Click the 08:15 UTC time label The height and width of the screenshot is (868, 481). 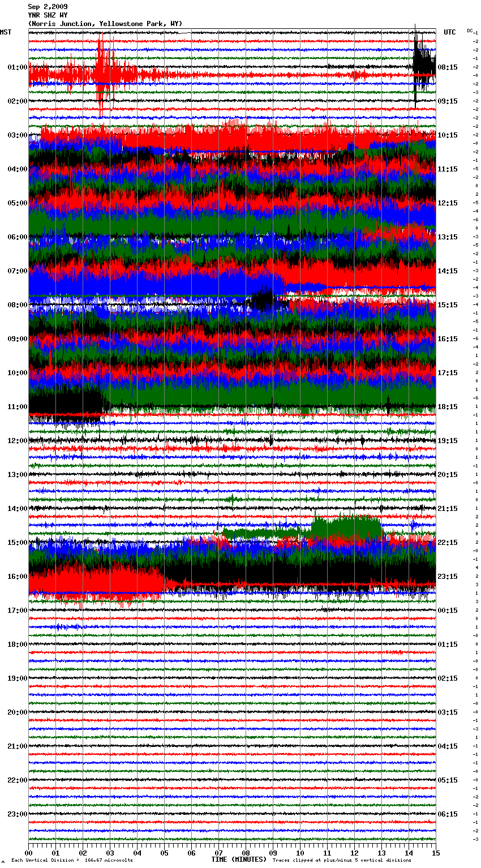coord(448,67)
